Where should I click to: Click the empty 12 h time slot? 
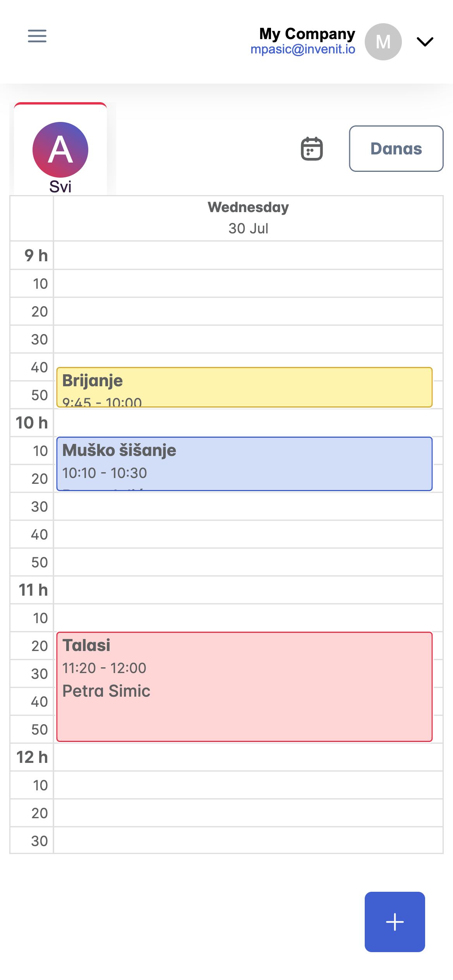point(248,757)
